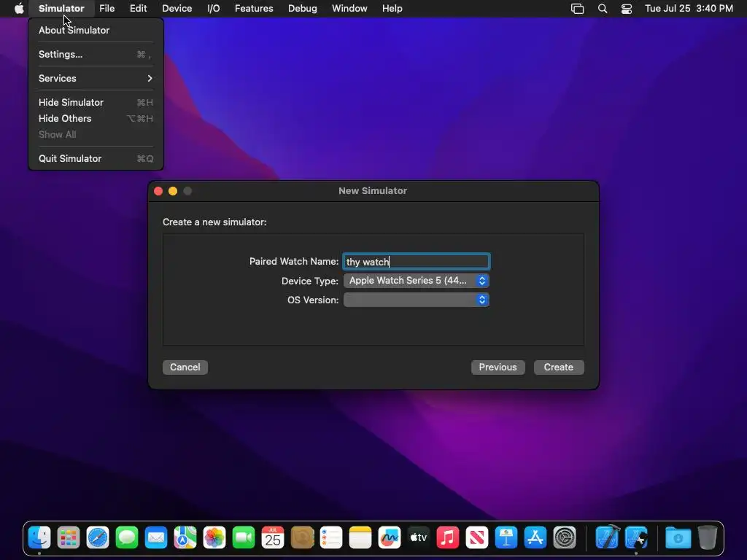Minimize the New Simulator window
The width and height of the screenshot is (747, 560).
click(x=173, y=191)
